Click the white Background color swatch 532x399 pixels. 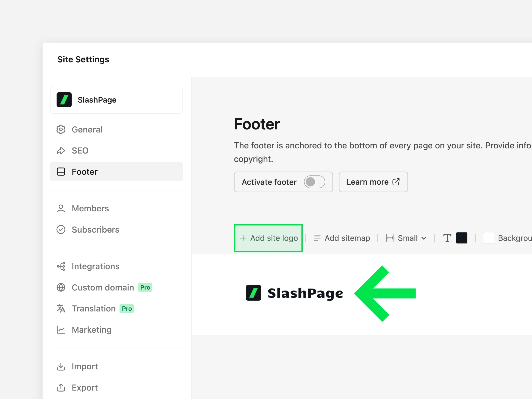tap(489, 238)
